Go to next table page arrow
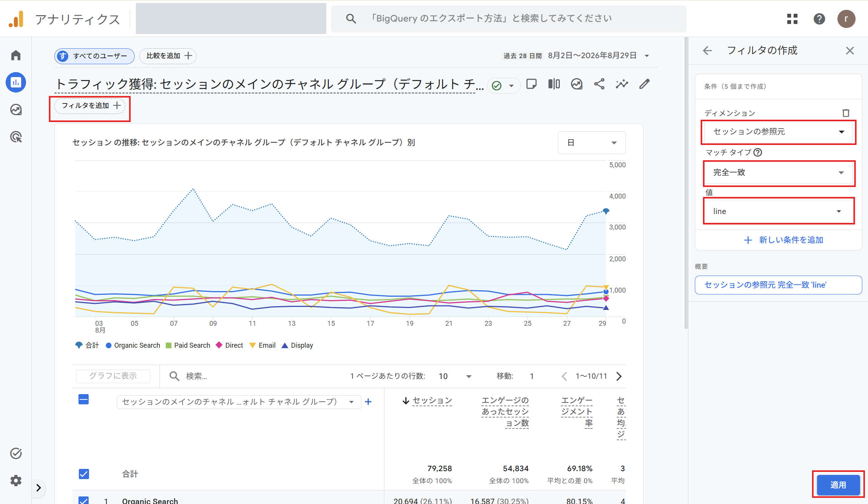 click(x=619, y=376)
